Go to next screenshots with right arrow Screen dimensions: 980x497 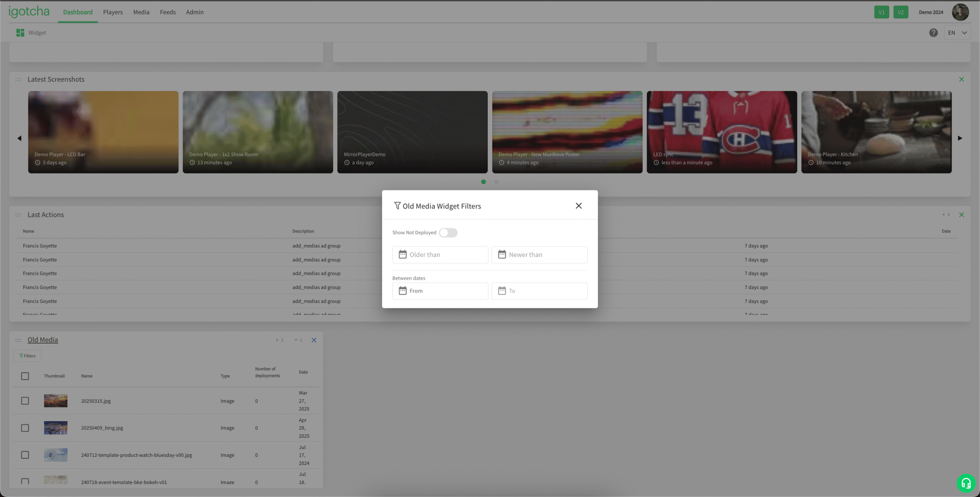[960, 138]
